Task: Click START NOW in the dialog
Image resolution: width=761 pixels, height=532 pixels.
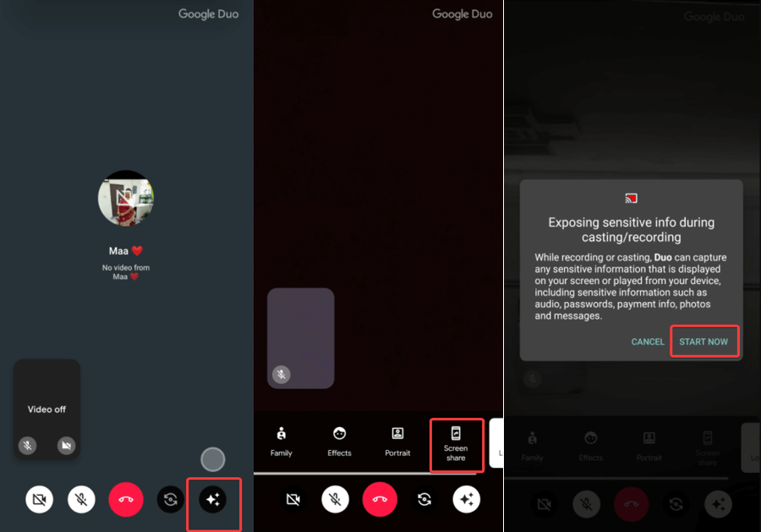Action: [x=704, y=342]
